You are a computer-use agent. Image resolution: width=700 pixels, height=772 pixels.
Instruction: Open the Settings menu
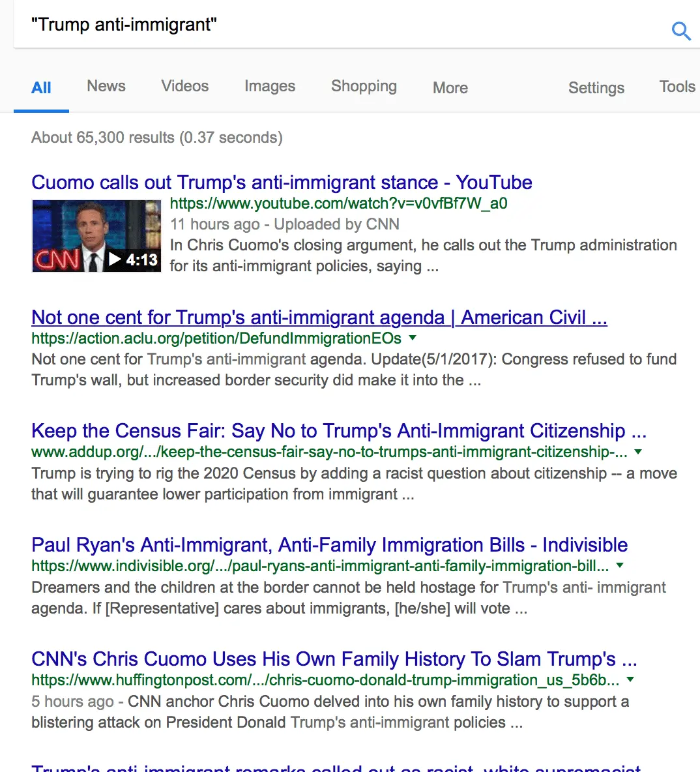[x=596, y=88]
